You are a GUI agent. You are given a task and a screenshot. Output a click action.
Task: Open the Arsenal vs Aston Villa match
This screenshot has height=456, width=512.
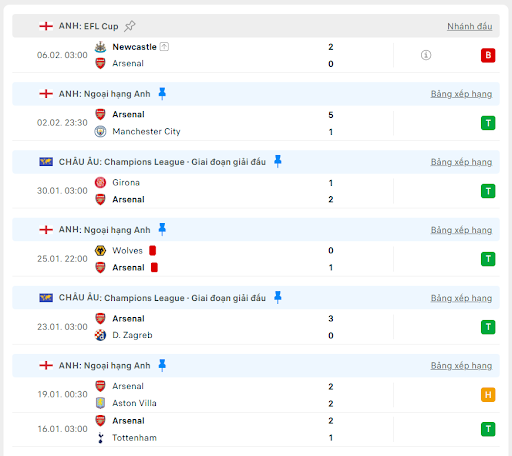click(256, 395)
